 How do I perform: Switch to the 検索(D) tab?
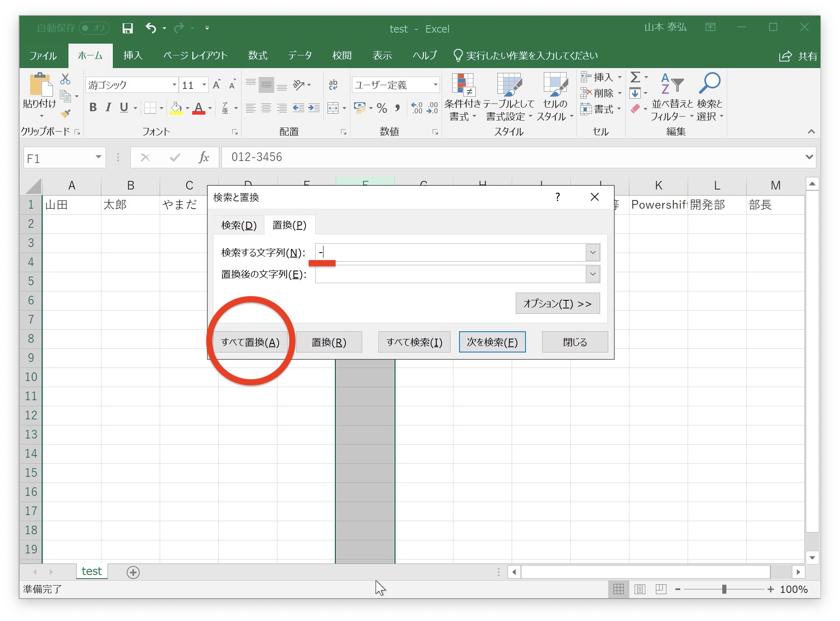click(x=239, y=225)
